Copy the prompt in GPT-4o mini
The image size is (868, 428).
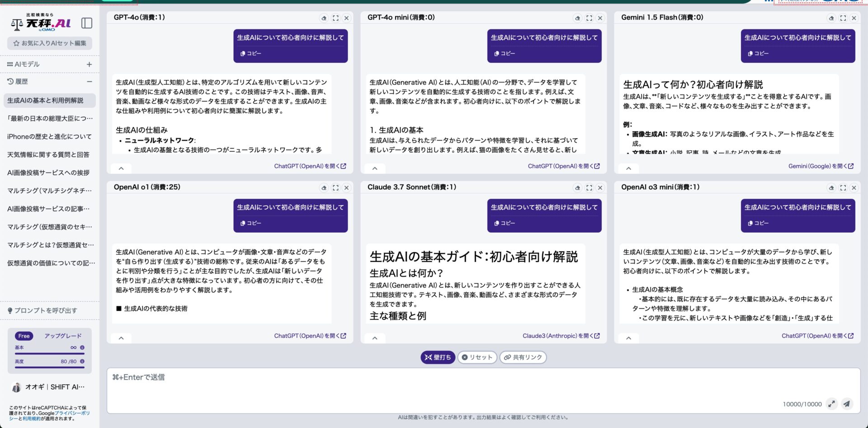[x=505, y=53]
